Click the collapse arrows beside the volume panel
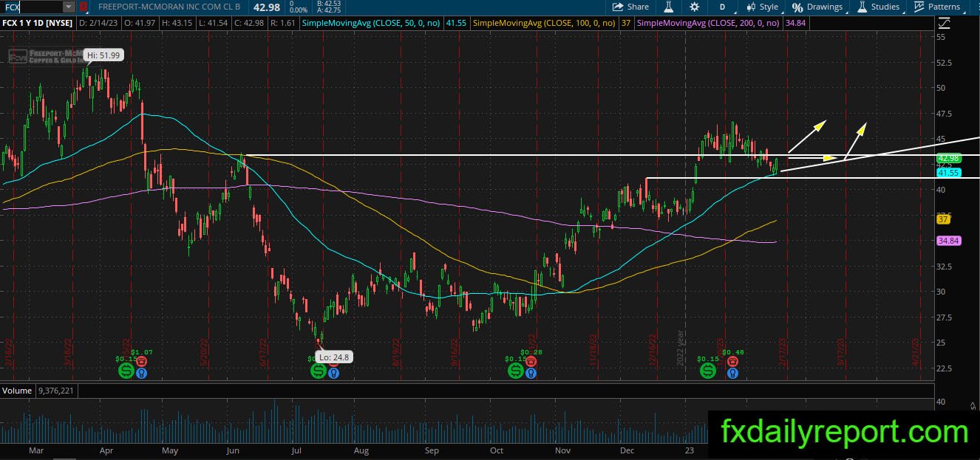Screen dimensions: 980x460 coord(973,405)
